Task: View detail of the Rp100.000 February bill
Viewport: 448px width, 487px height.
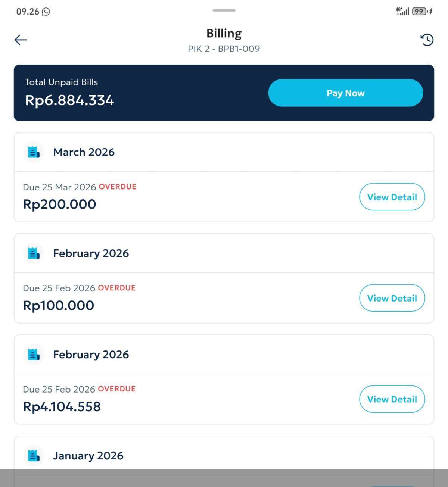Action: tap(392, 298)
